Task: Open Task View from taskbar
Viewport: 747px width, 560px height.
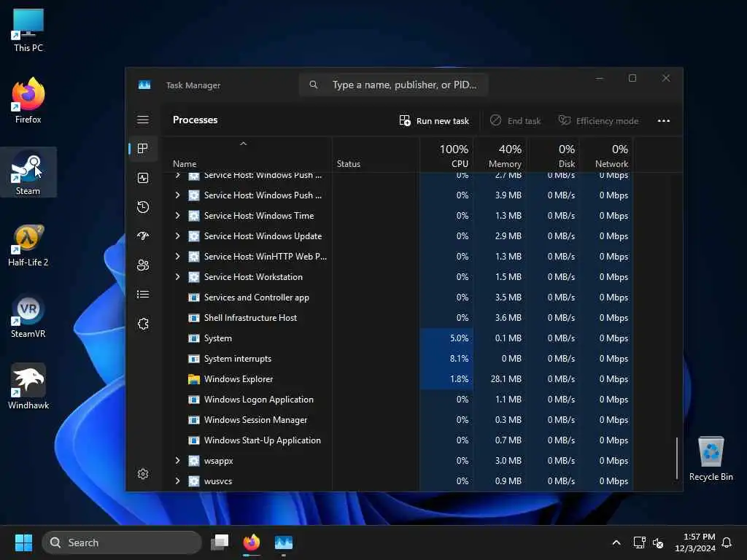Action: click(220, 542)
